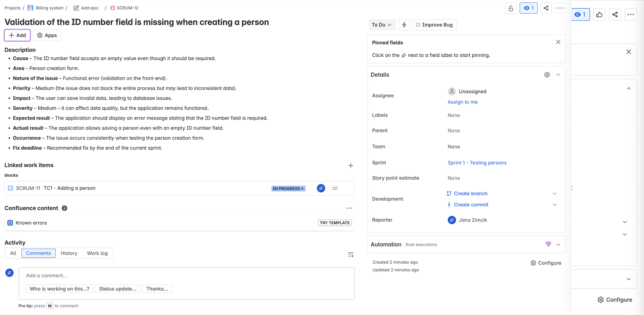
Task: Click the Add a comment field
Action: pyautogui.click(x=186, y=276)
